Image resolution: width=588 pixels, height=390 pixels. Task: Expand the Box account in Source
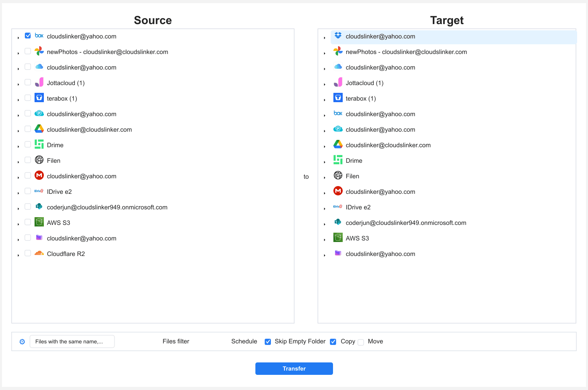(18, 38)
